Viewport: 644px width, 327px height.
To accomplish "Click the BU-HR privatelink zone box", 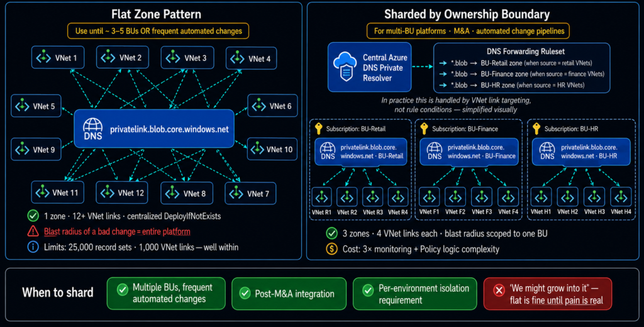I will (581, 152).
